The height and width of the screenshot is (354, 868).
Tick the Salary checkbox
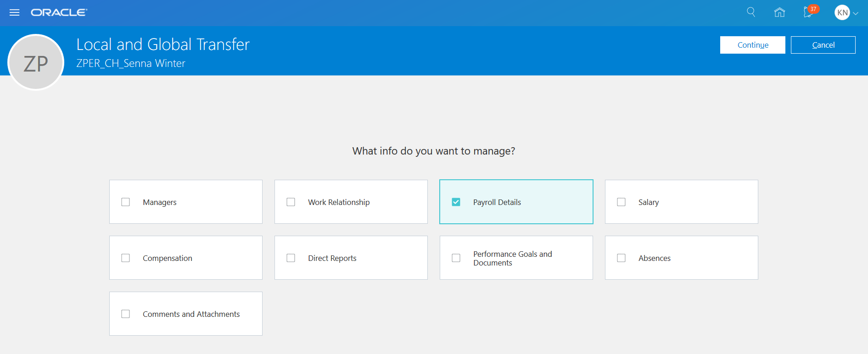622,202
